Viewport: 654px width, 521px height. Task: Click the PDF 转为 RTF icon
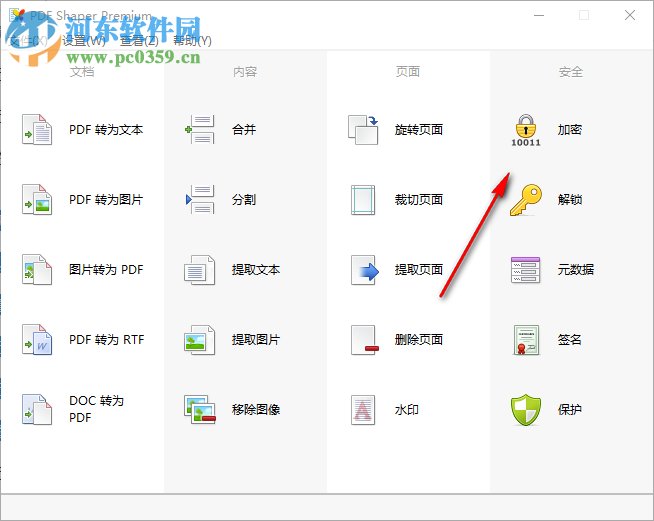coord(37,340)
